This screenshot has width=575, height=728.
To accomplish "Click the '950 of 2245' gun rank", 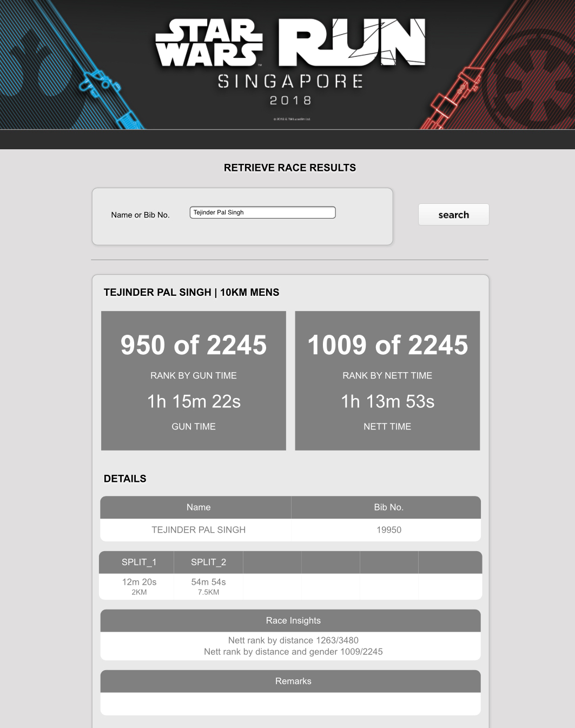I will point(194,345).
